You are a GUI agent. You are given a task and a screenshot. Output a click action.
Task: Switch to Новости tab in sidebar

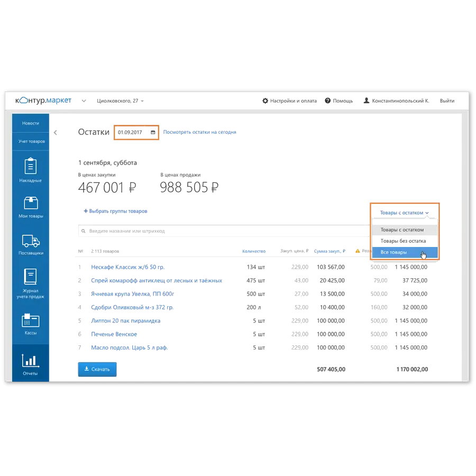pos(30,123)
